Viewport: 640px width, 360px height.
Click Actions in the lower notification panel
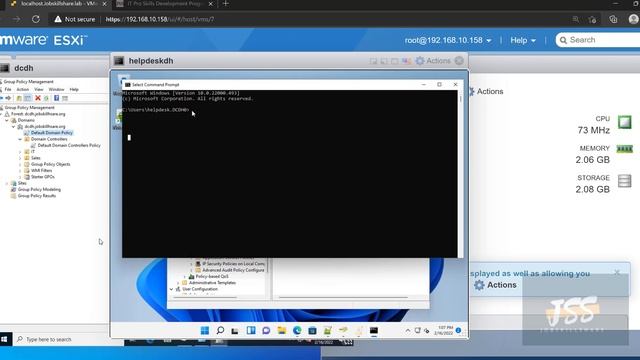coord(495,285)
